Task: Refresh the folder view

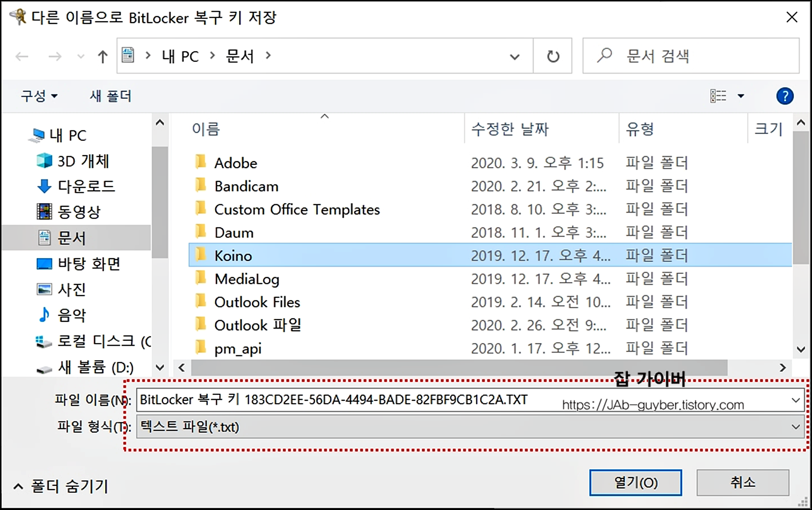Action: [x=552, y=56]
